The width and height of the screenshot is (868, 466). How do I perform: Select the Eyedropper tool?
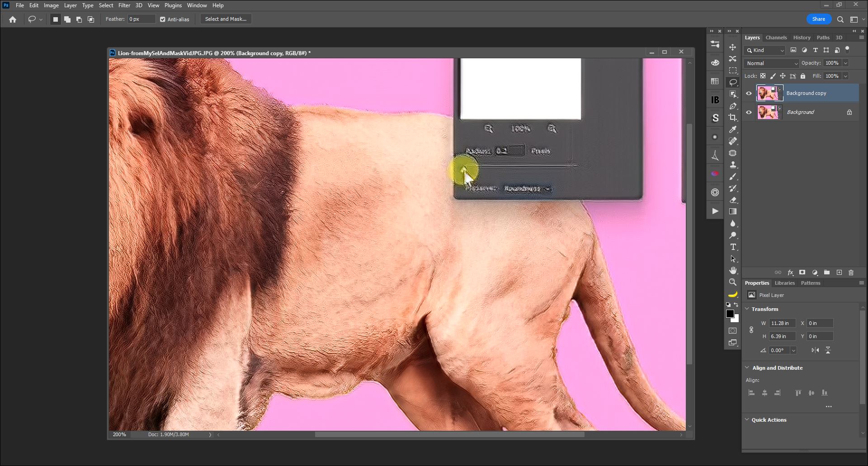732,129
